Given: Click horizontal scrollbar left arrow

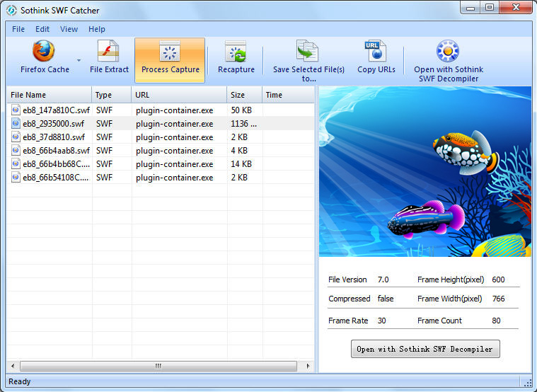Looking at the screenshot, I should click(13, 366).
